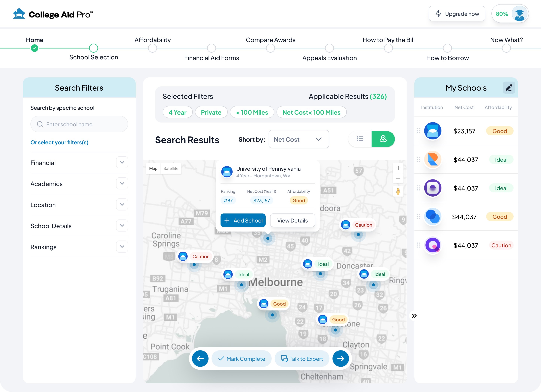Screen dimensions: 541x392
Task: Zoom out on the map
Action: point(398,178)
